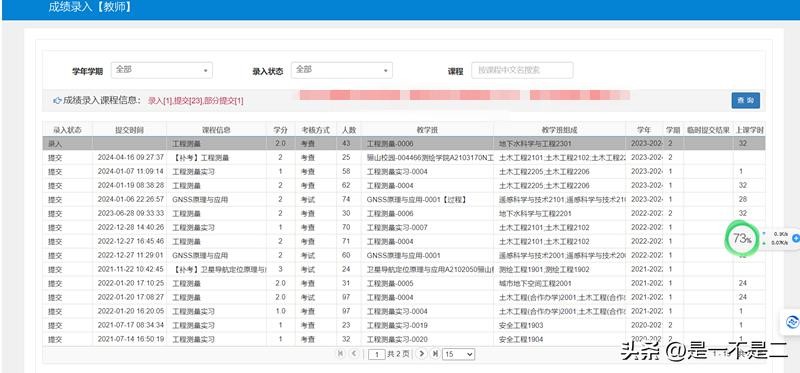Go to the previous page arrow
The height and width of the screenshot is (373, 800).
(x=354, y=354)
